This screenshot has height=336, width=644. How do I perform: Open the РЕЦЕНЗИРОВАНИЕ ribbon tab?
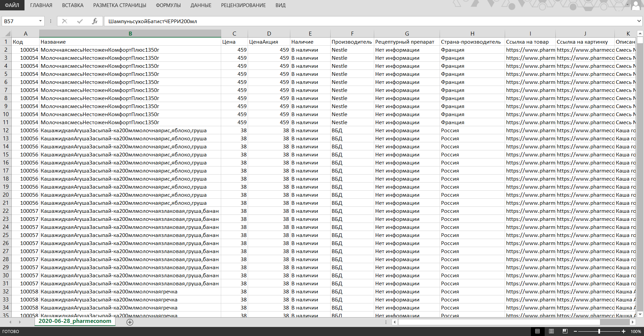point(243,5)
